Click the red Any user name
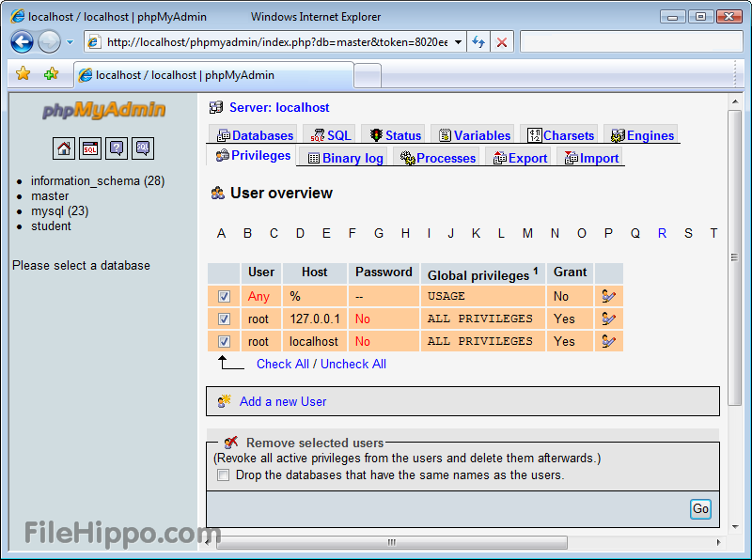752x560 pixels. click(258, 296)
